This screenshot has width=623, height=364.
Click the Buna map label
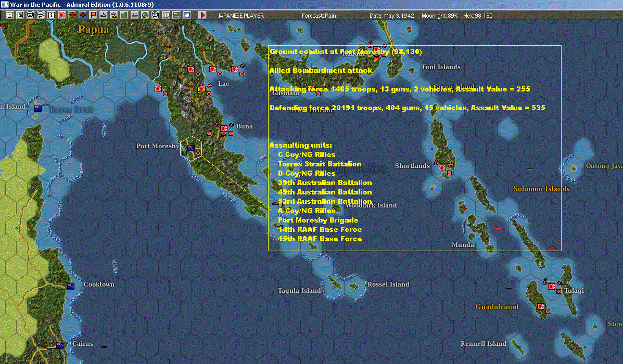pyautogui.click(x=244, y=126)
